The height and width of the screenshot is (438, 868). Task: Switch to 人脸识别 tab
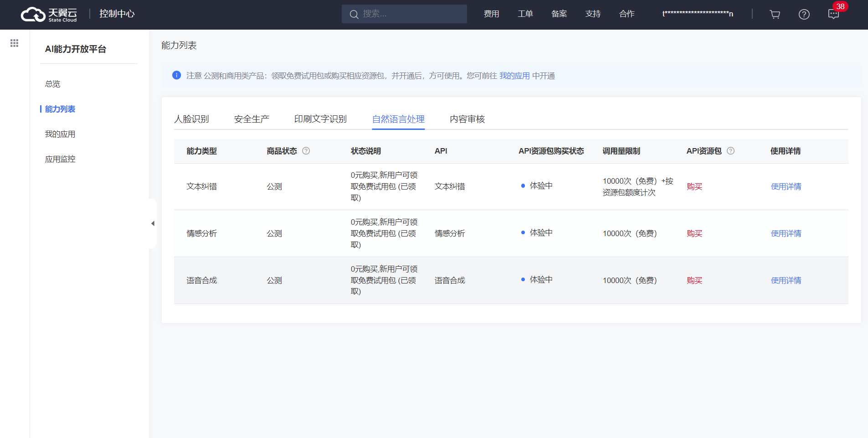pyautogui.click(x=191, y=119)
